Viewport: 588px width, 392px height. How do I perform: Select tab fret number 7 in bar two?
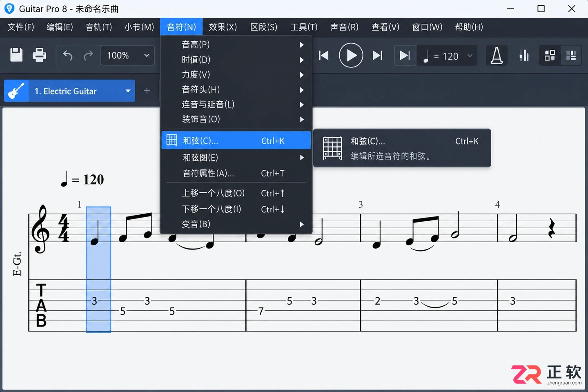(261, 312)
